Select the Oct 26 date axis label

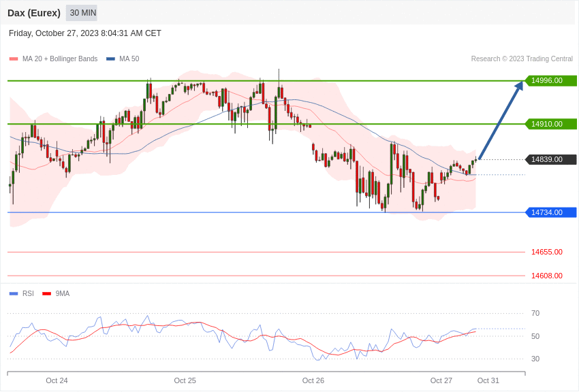pyautogui.click(x=313, y=380)
